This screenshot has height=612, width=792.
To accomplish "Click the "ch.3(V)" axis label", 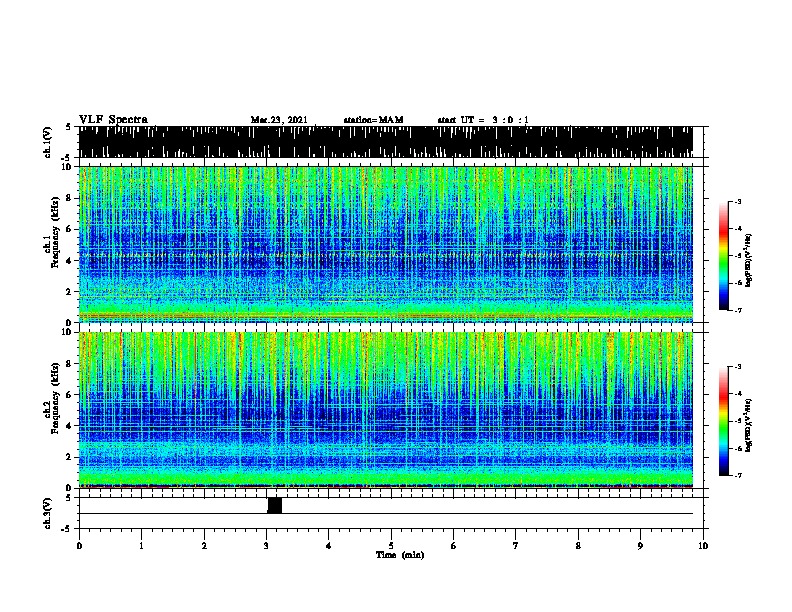I will tap(48, 513).
